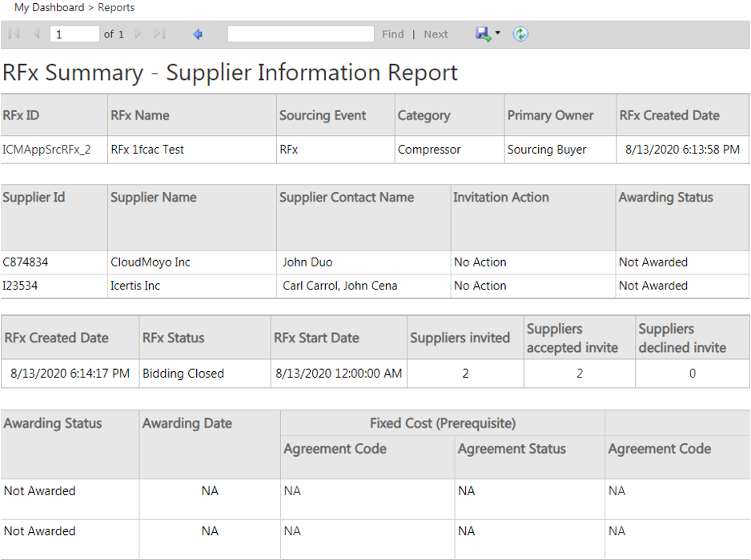Click the Next search result link
Viewport: 751px width, 560px height.
tap(436, 34)
